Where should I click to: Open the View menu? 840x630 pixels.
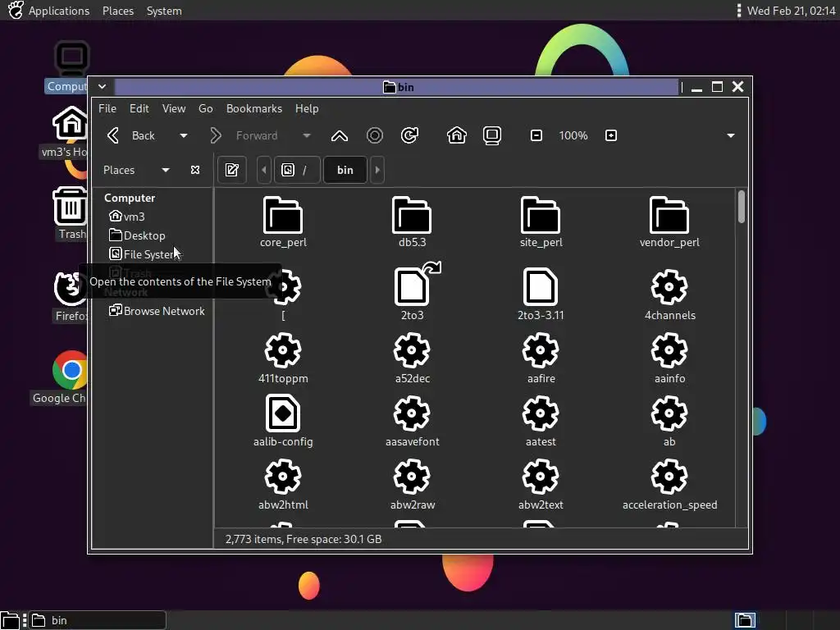pyautogui.click(x=174, y=108)
